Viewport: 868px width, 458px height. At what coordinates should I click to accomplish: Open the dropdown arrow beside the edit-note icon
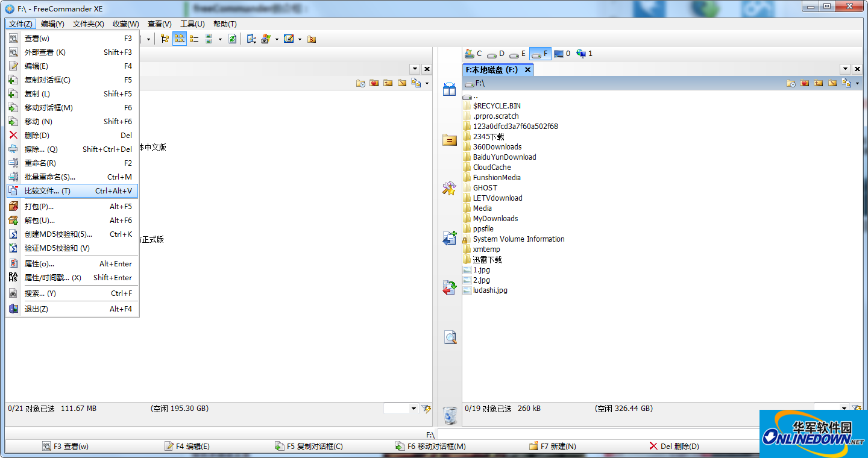pyautogui.click(x=300, y=39)
